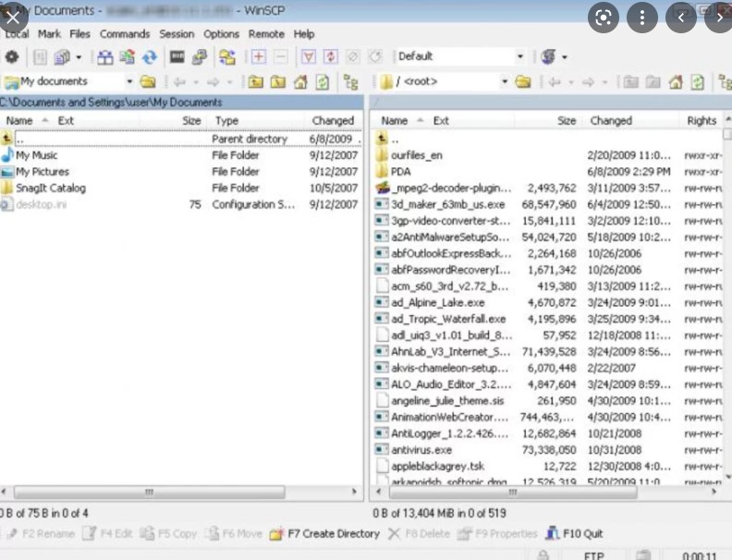Go to remote home directory icon
732x560 pixels.
676,82
